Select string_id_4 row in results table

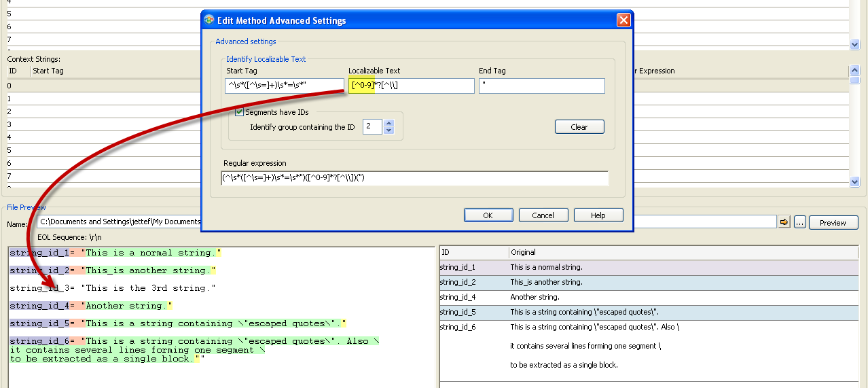point(649,297)
